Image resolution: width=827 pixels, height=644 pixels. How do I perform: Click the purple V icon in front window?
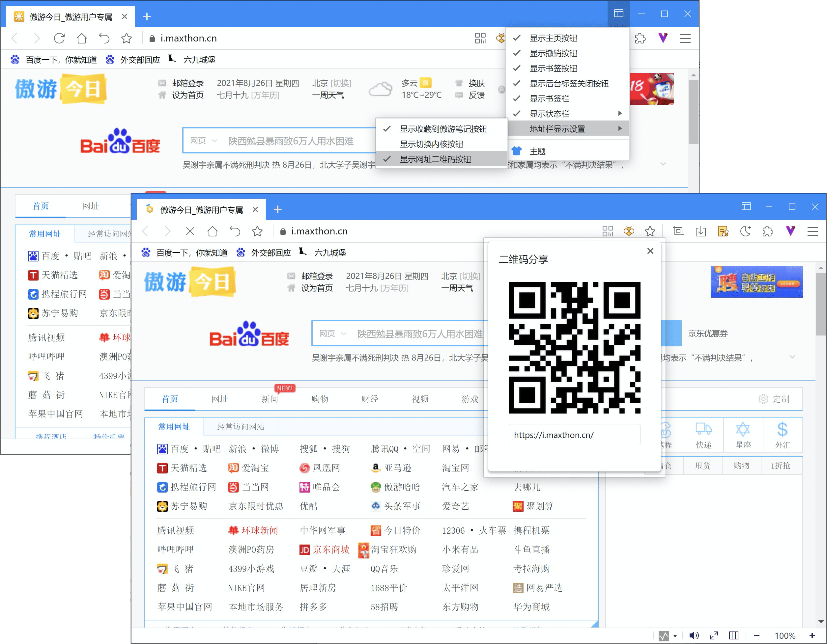point(790,230)
